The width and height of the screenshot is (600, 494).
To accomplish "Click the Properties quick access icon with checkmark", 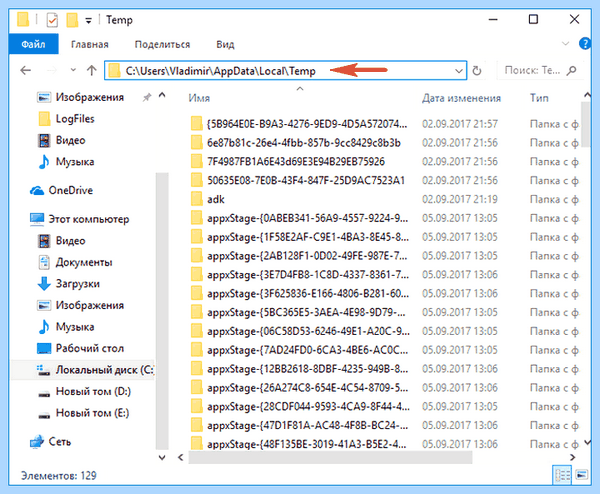I will (52, 20).
